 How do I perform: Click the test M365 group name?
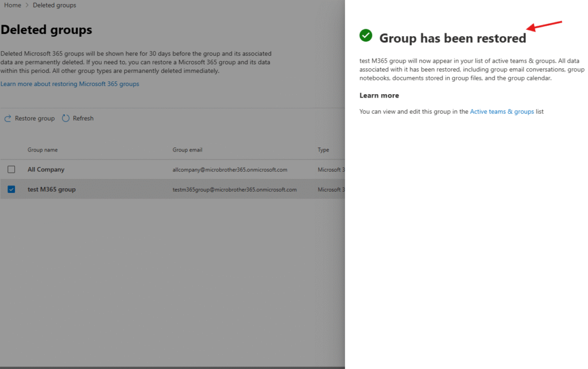[51, 189]
